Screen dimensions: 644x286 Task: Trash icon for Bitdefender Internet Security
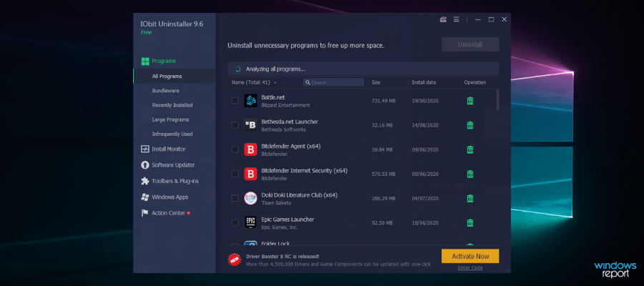470,174
